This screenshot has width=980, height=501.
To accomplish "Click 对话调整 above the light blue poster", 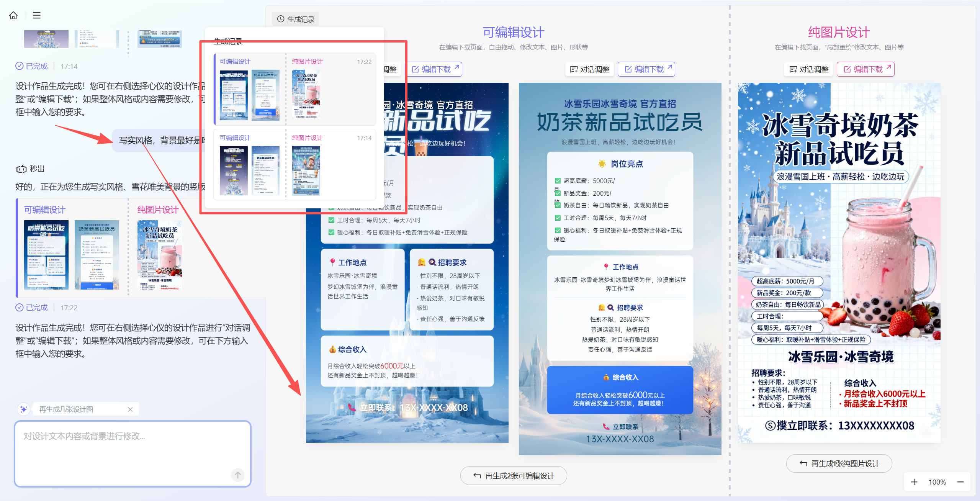I will pyautogui.click(x=590, y=69).
